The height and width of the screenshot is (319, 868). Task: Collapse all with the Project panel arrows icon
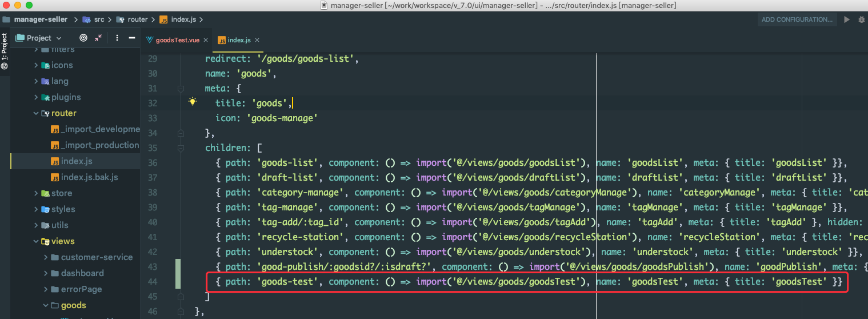tap(98, 38)
